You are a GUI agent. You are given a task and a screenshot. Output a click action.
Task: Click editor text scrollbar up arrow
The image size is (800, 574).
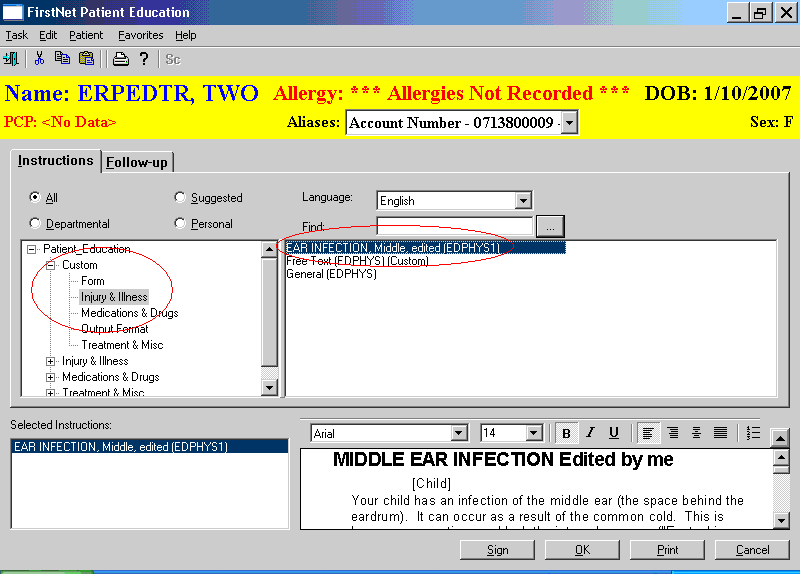(781, 457)
